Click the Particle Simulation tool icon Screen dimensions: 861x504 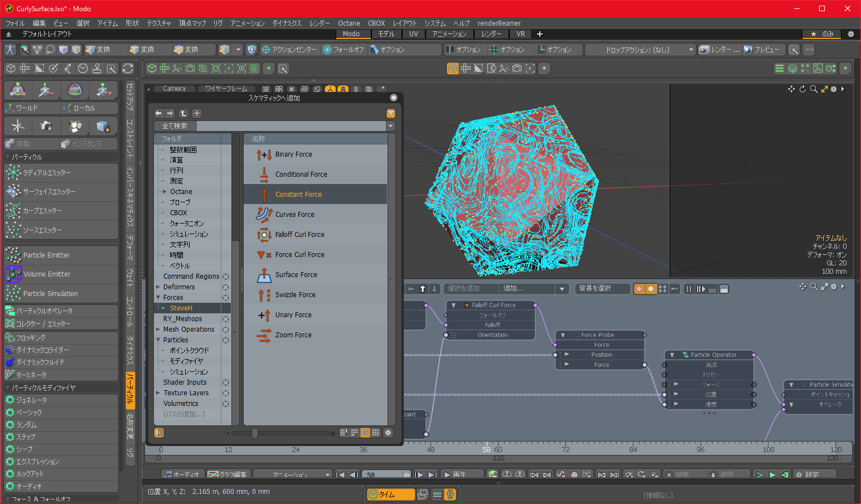pyautogui.click(x=13, y=294)
